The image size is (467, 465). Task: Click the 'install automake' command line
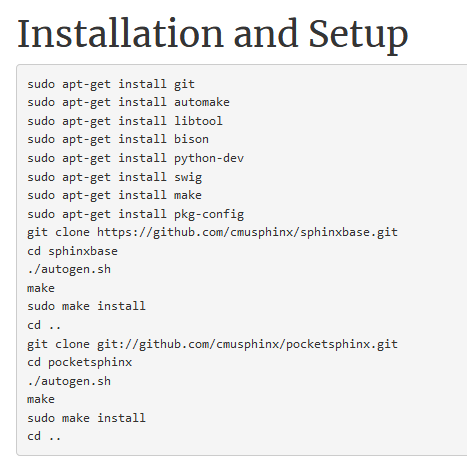(x=128, y=102)
